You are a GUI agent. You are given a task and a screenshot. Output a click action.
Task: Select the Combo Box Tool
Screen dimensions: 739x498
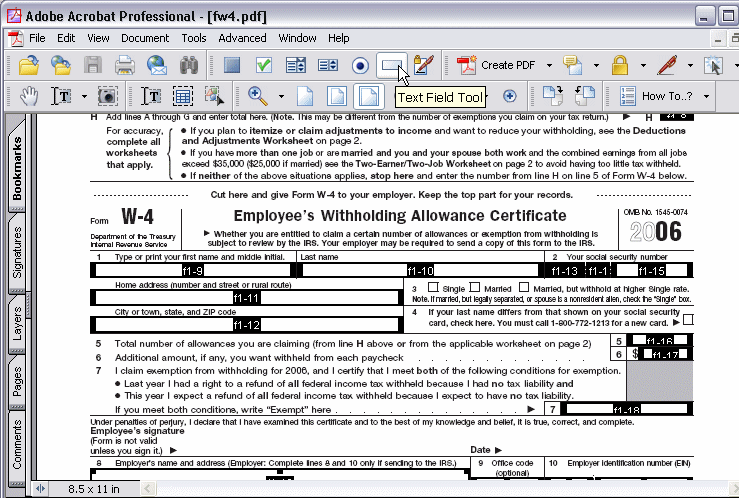coord(296,65)
